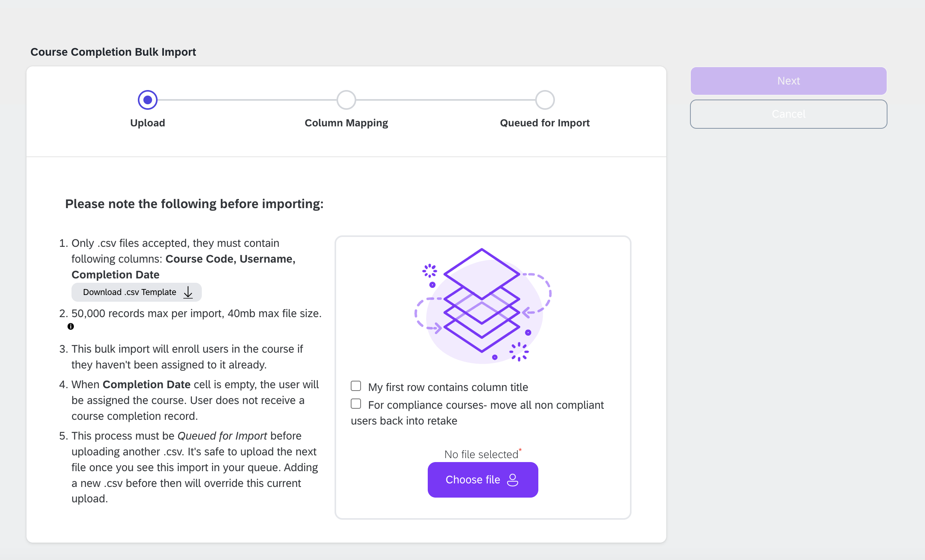This screenshot has height=560, width=925.
Task: Click the info icon below records limit
Action: point(71,327)
